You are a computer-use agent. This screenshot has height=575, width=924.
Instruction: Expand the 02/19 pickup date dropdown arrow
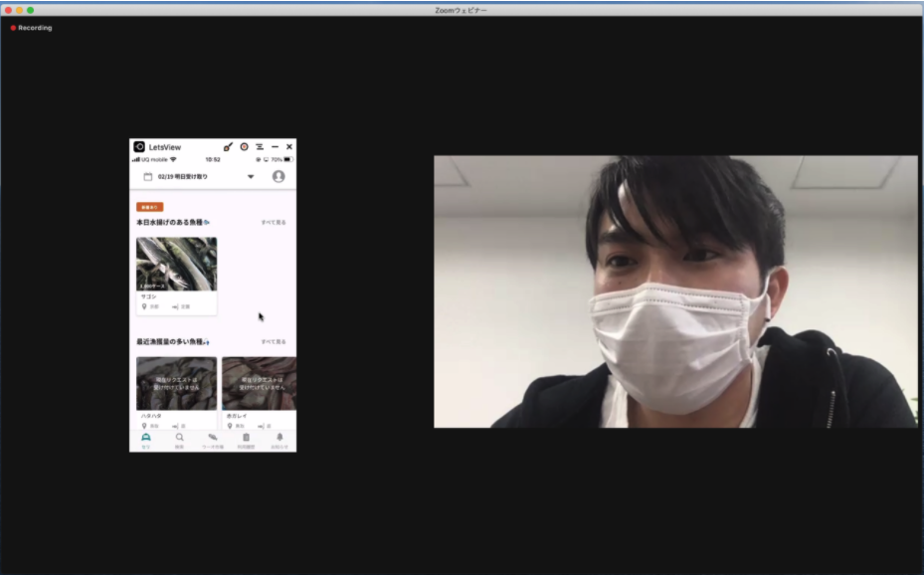(251, 176)
